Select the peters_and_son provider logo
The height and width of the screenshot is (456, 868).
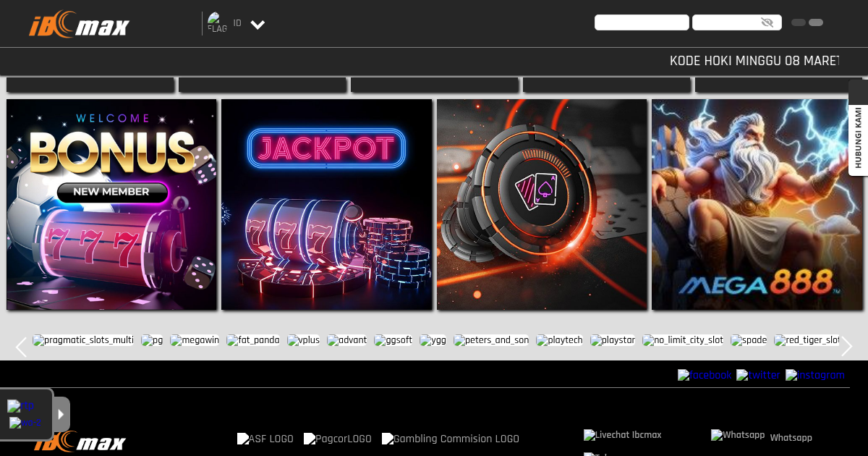click(x=491, y=340)
